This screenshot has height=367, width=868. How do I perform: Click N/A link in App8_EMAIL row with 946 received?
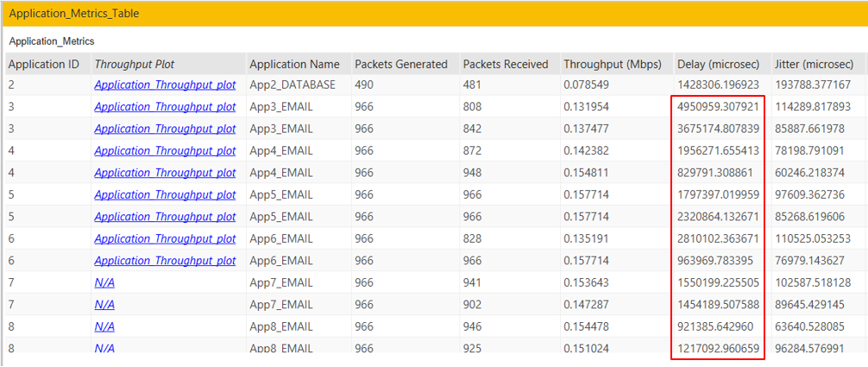[x=104, y=326]
